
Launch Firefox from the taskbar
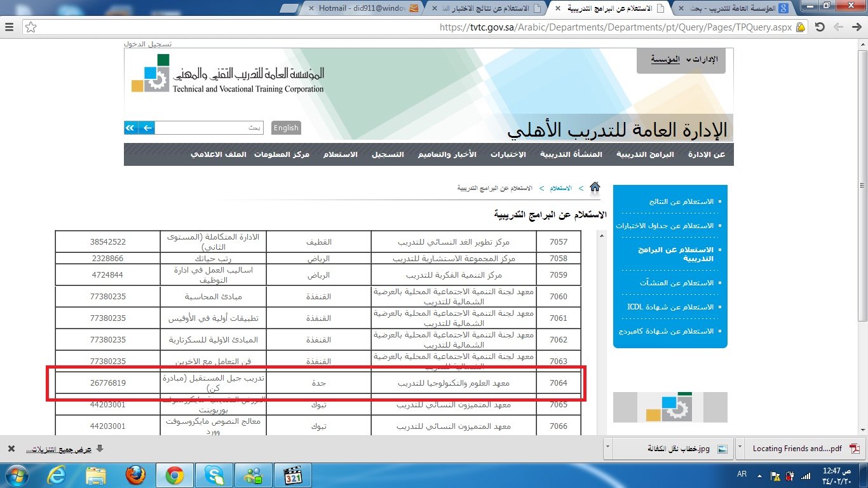click(x=135, y=475)
